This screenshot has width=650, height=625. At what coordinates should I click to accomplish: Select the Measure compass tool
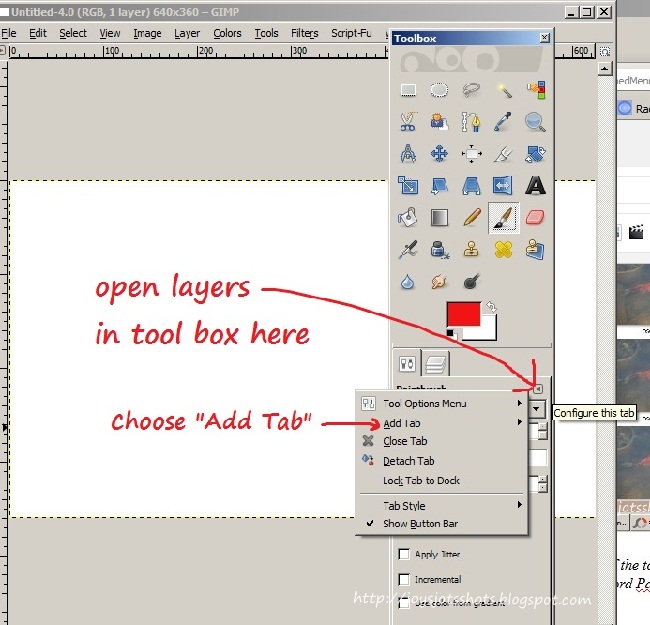[408, 154]
